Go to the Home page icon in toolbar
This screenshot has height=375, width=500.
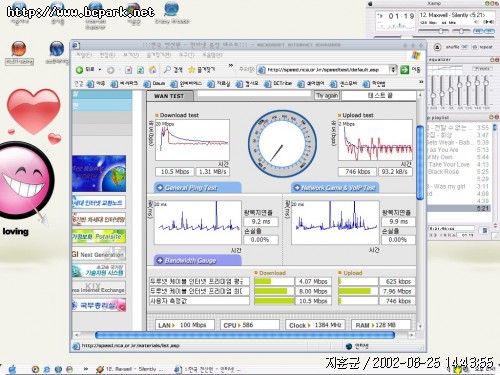point(152,70)
